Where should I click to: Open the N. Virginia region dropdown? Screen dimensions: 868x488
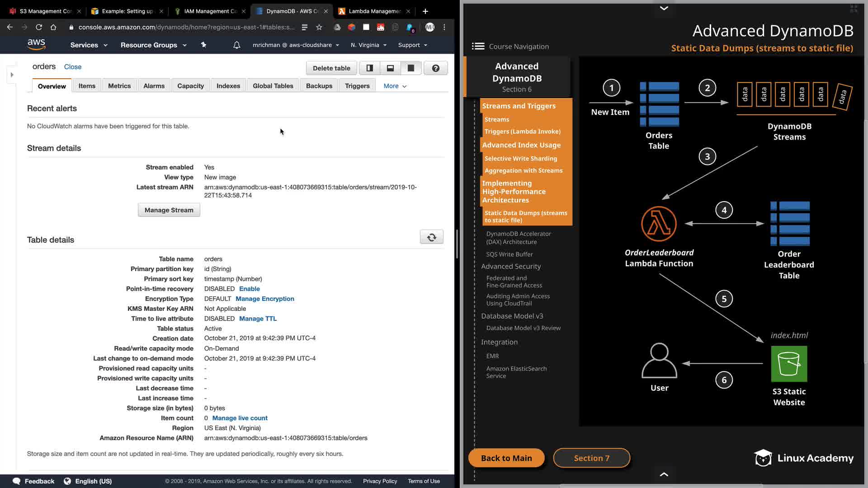(368, 45)
